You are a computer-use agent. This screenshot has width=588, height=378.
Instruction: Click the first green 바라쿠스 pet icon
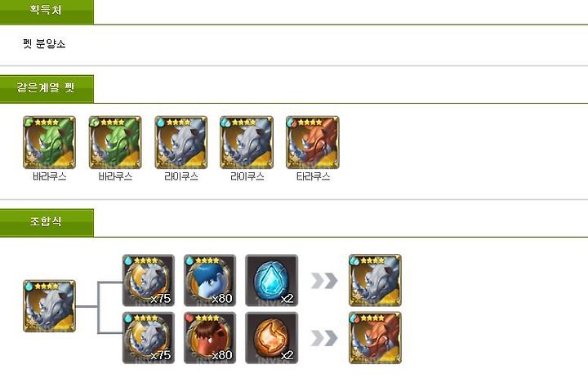coord(49,143)
